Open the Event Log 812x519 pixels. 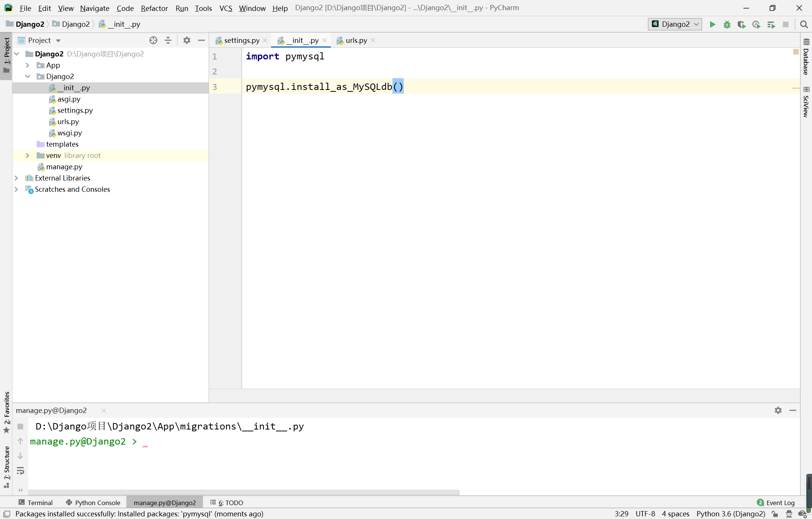click(776, 502)
